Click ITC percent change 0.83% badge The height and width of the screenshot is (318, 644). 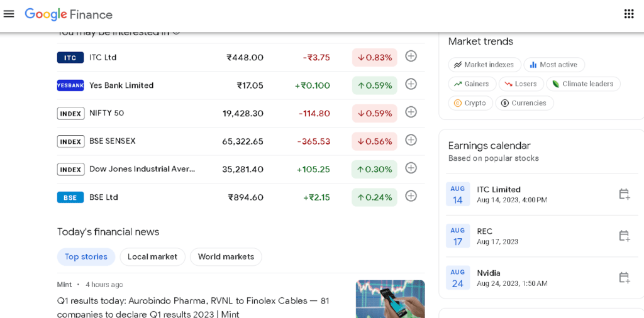tap(375, 57)
